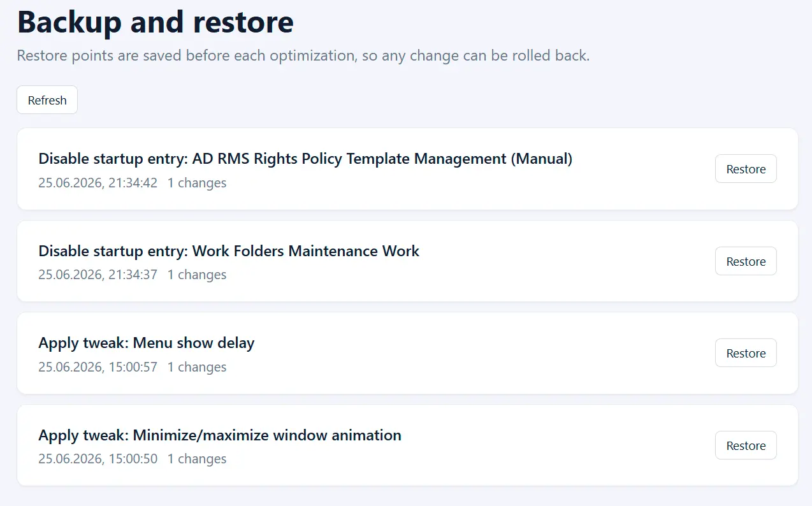812x506 pixels.
Task: Restore the Minimize/maximize window animation tweak
Action: click(x=746, y=445)
